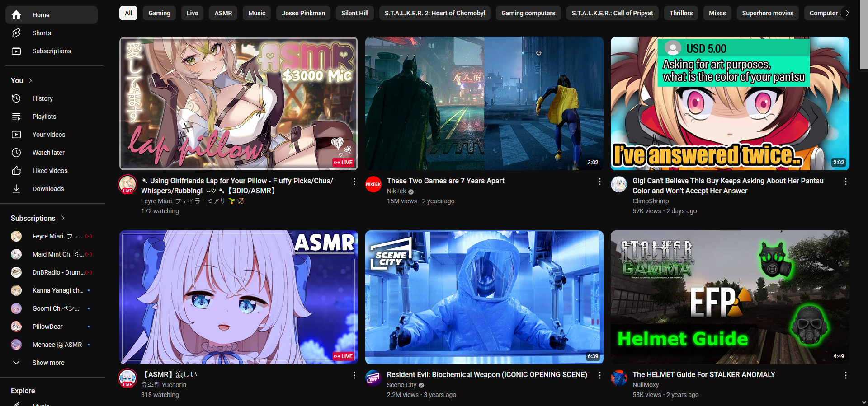Click the scrollbar down arrow
The image size is (868, 406).
(864, 402)
